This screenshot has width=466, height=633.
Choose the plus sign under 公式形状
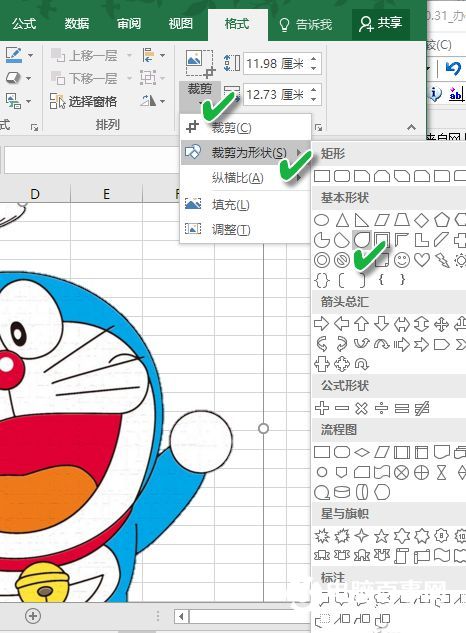(x=322, y=408)
